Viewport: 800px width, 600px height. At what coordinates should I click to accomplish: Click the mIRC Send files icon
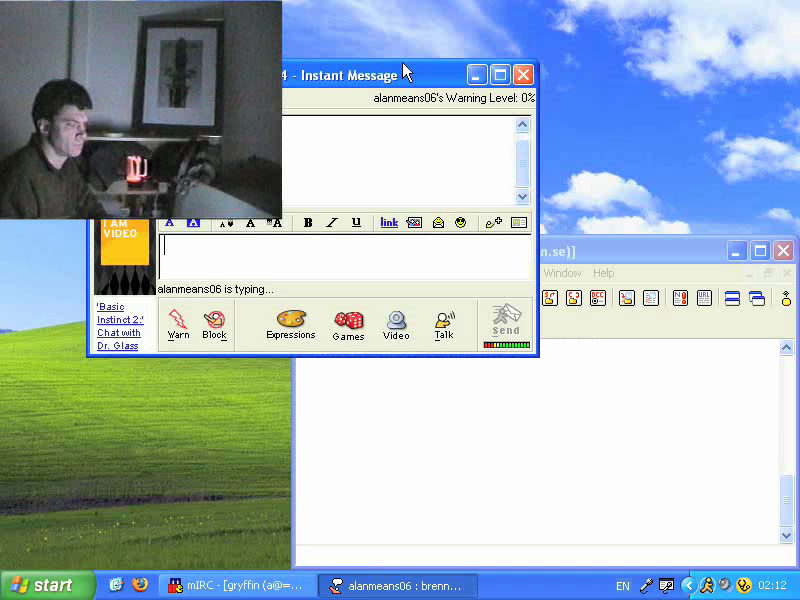[x=550, y=298]
